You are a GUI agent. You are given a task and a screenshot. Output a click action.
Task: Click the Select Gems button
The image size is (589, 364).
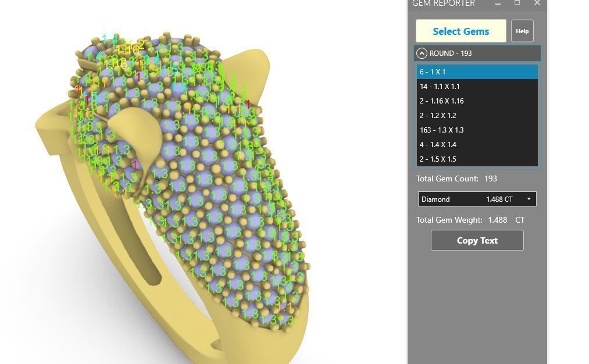click(x=461, y=31)
